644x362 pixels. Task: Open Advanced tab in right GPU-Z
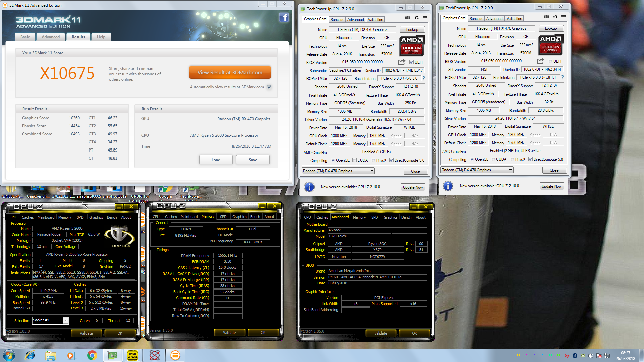click(x=494, y=18)
